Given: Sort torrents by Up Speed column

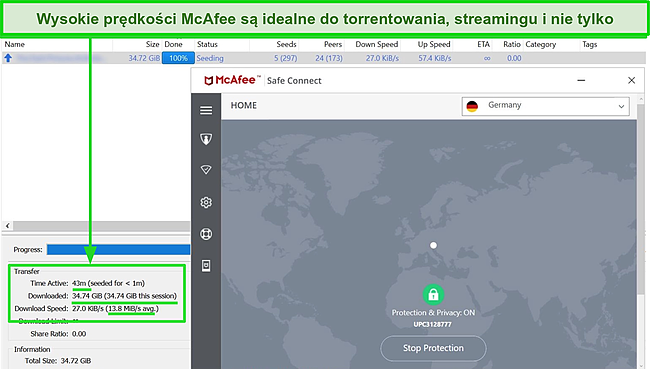Looking at the screenshot, I should pos(434,44).
